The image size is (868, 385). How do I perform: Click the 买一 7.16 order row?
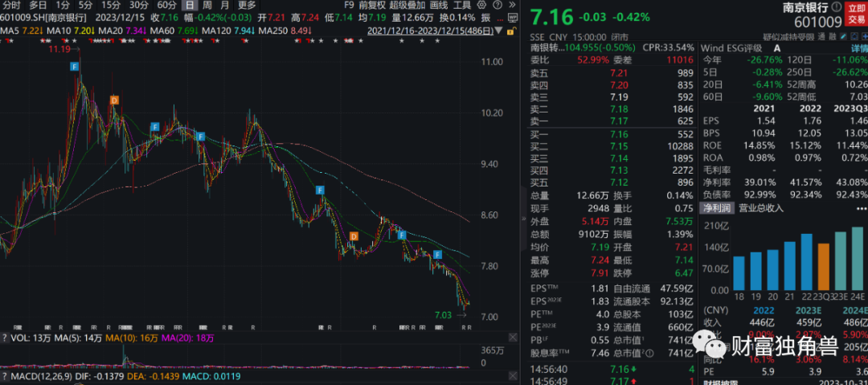click(x=612, y=134)
